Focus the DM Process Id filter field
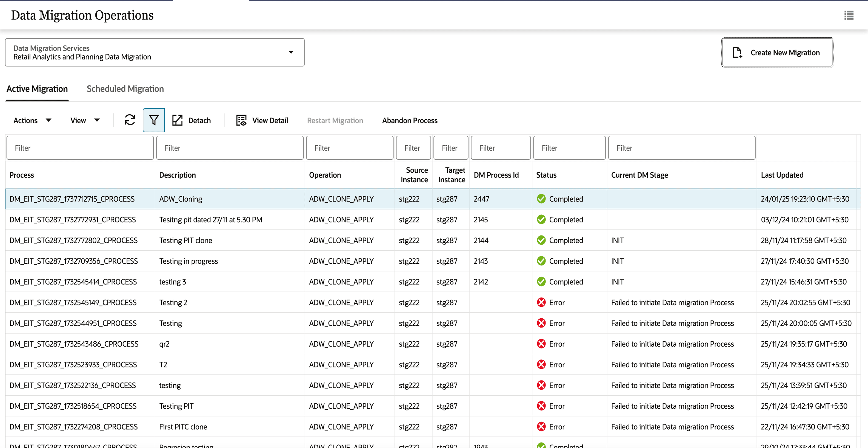This screenshot has height=448, width=868. (501, 148)
